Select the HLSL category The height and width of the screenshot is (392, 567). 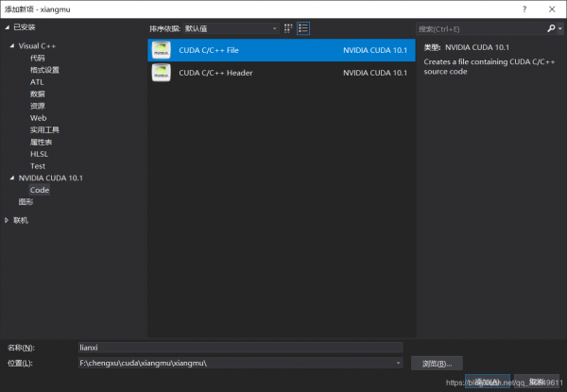click(x=39, y=154)
